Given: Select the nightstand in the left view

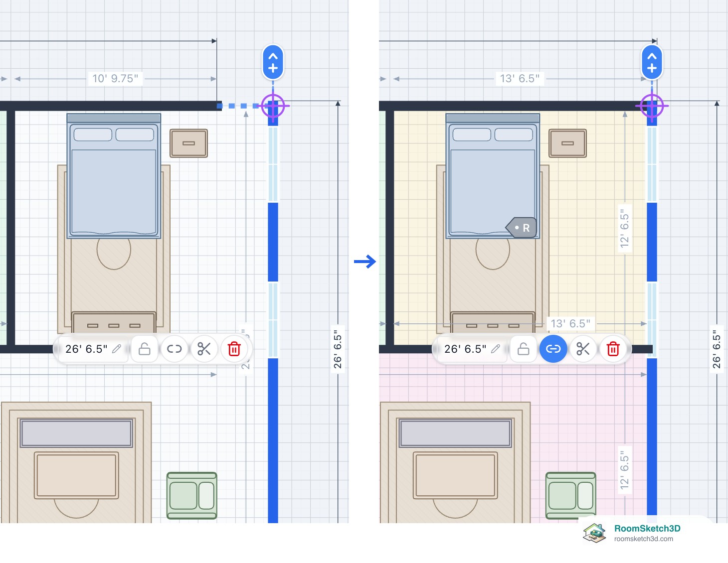Looking at the screenshot, I should tap(189, 143).
